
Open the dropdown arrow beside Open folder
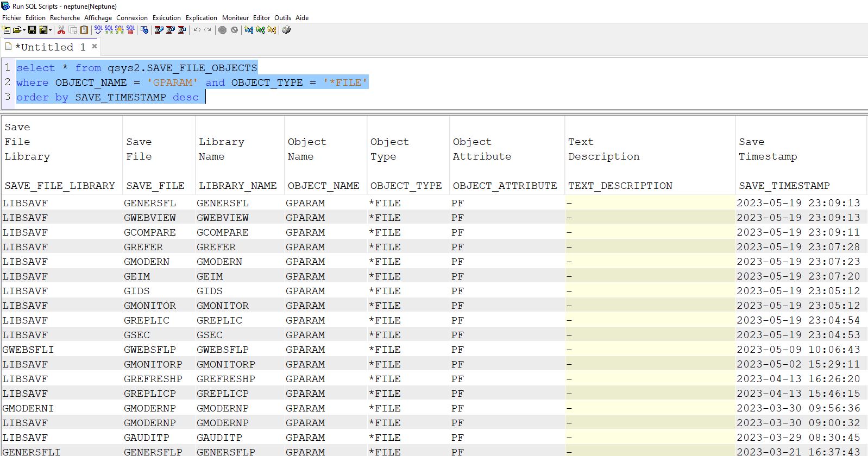click(24, 30)
